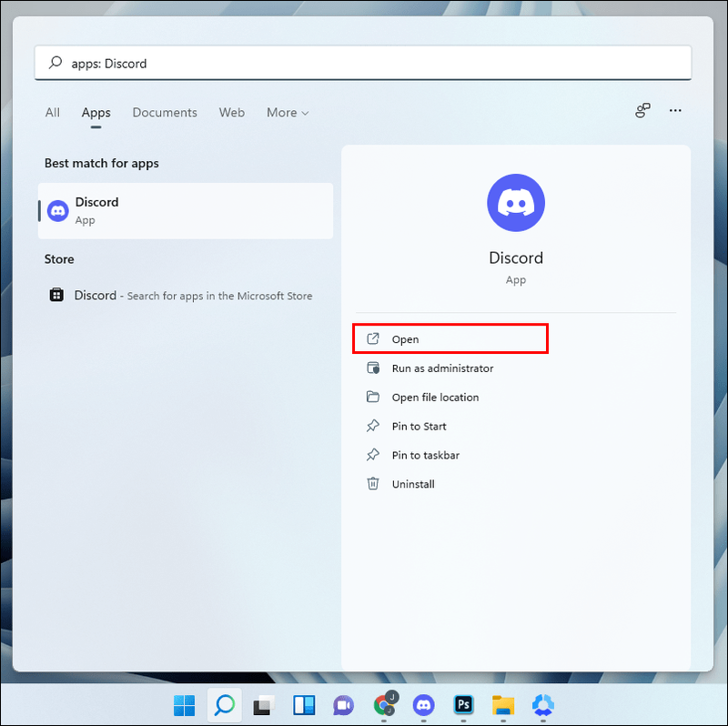Switch to the Documents tab

click(165, 113)
